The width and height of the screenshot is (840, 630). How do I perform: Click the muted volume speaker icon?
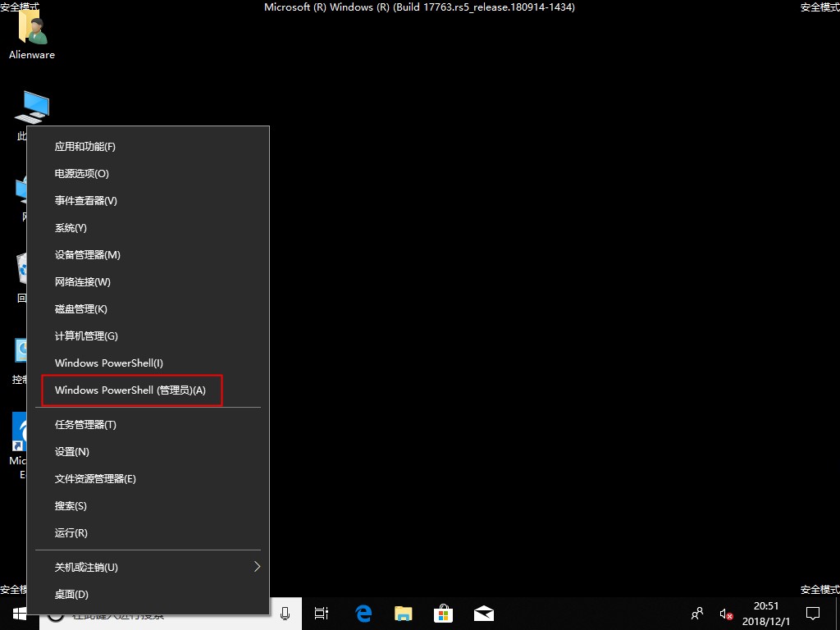pos(726,613)
